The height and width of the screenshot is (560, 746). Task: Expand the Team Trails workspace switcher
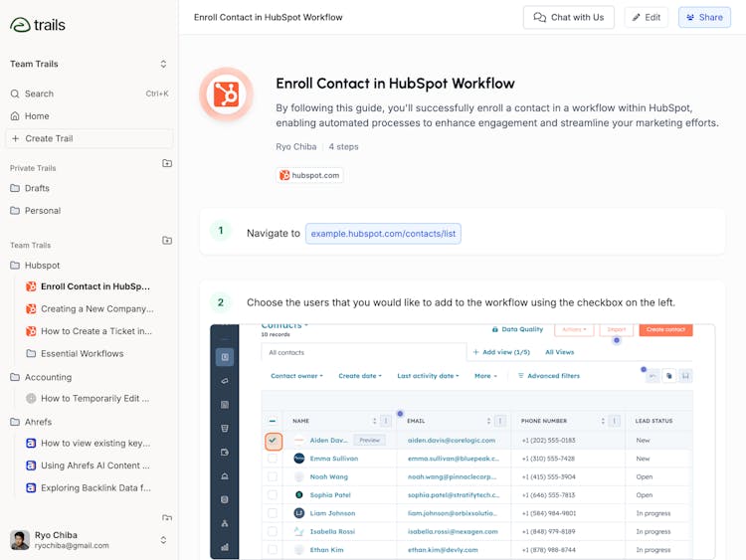(163, 64)
